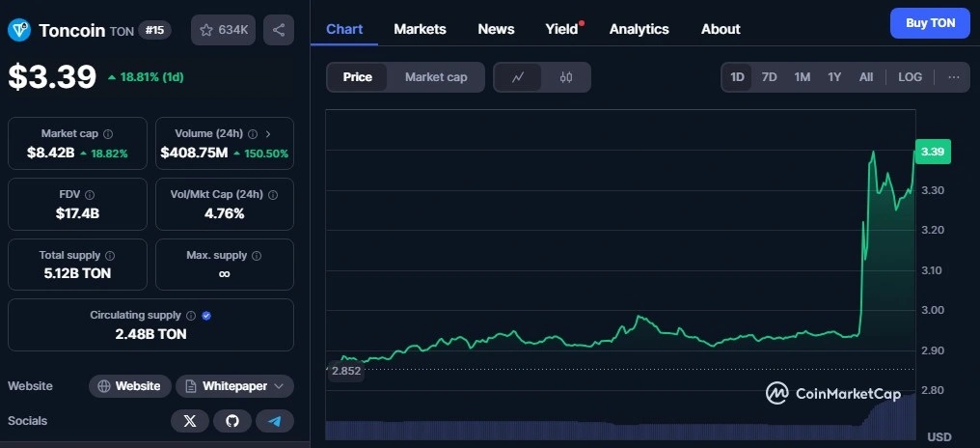Select the Market cap chart toggle
The height and width of the screenshot is (448, 980).
436,77
